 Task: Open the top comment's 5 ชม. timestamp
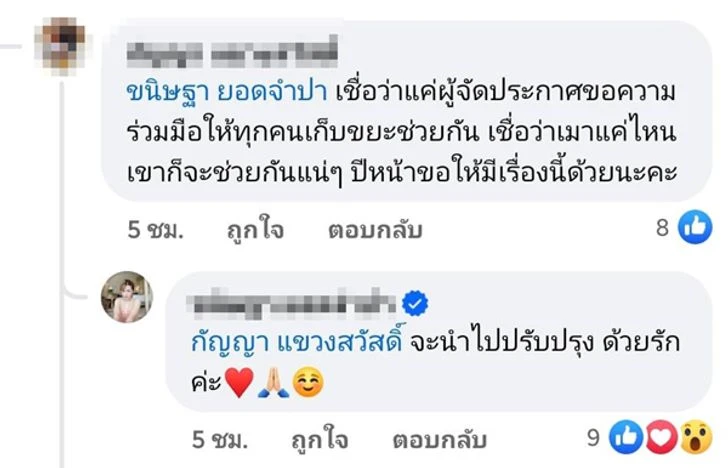pos(153,230)
